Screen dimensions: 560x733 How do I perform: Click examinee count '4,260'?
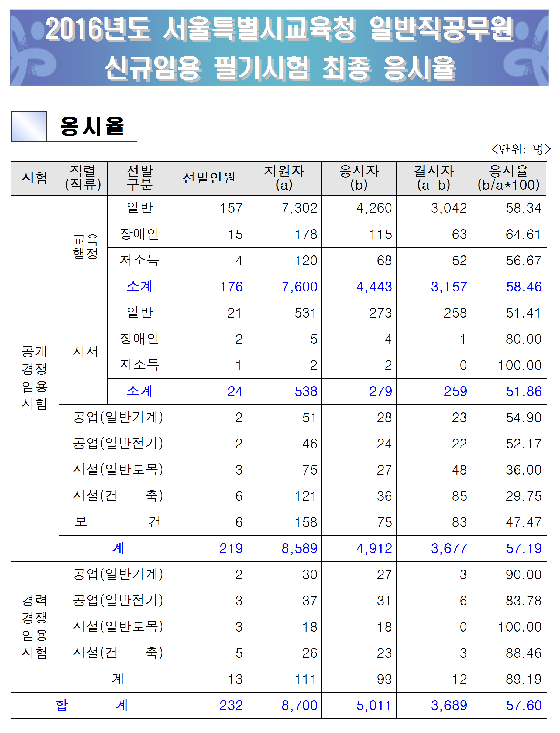[x=374, y=209]
